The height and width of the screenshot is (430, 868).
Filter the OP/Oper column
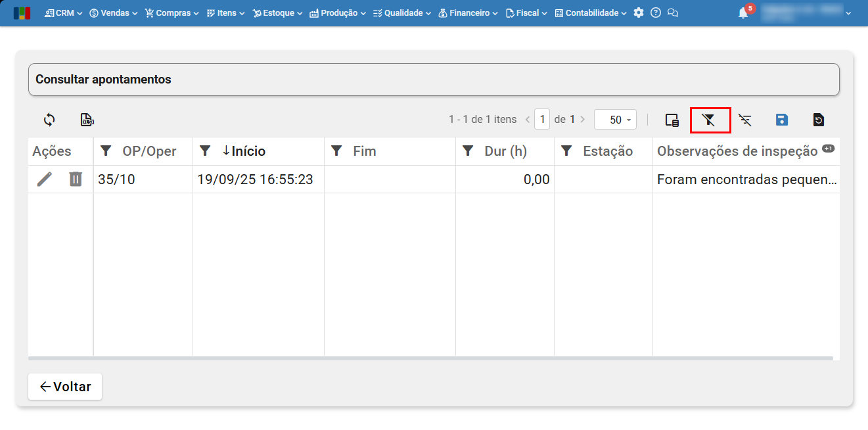click(106, 151)
